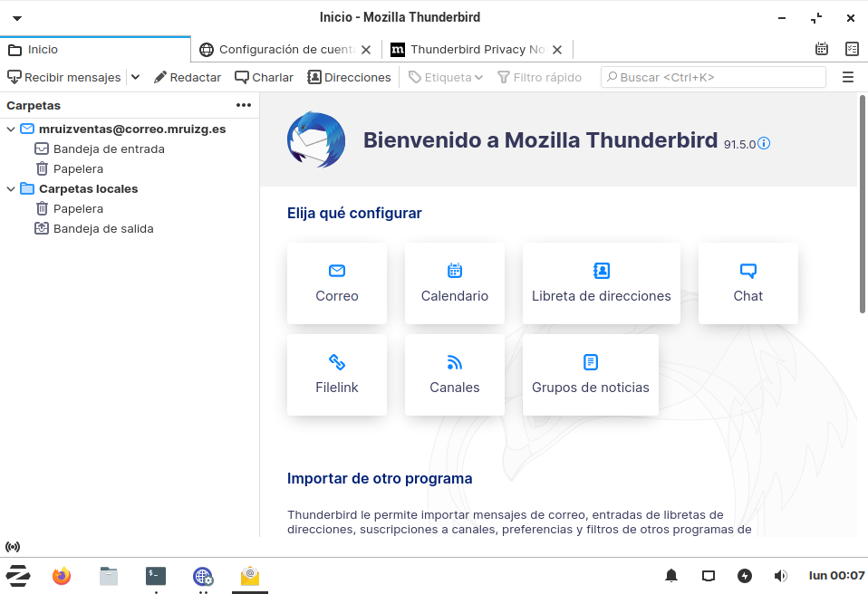Image resolution: width=868 pixels, height=594 pixels.
Task: Click the Calendario setup card
Action: (x=455, y=283)
